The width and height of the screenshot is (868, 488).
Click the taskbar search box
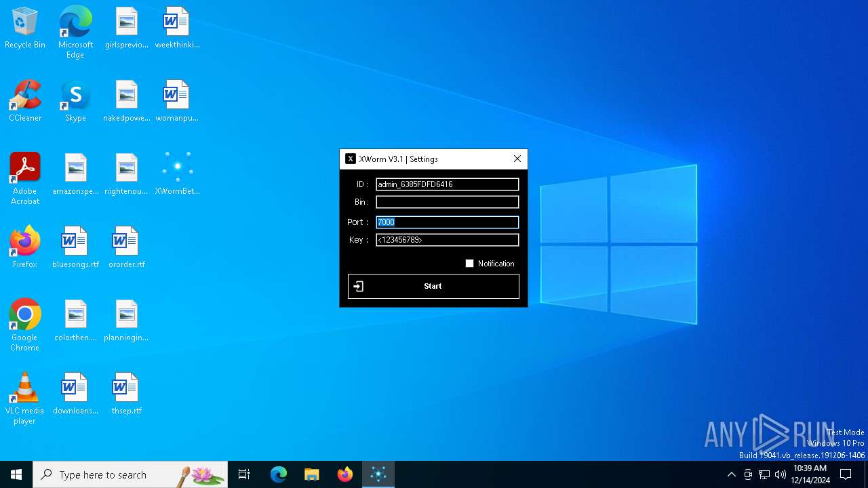click(x=130, y=474)
